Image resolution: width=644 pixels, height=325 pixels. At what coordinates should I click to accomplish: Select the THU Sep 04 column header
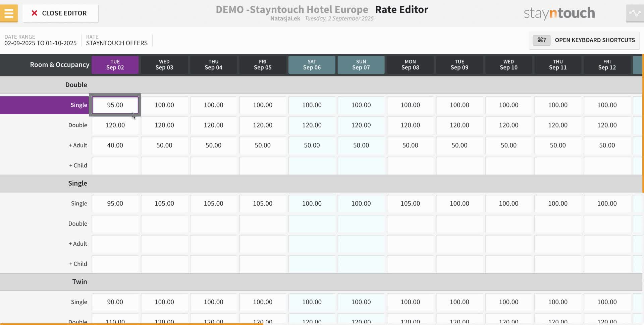[213, 64]
